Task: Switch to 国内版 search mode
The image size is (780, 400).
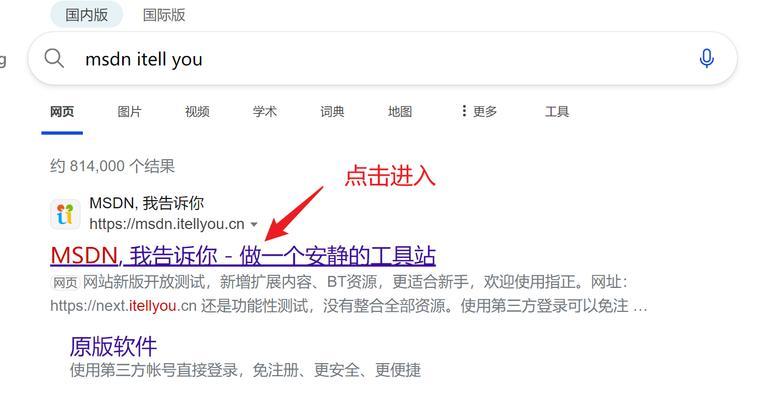Action: [87, 15]
